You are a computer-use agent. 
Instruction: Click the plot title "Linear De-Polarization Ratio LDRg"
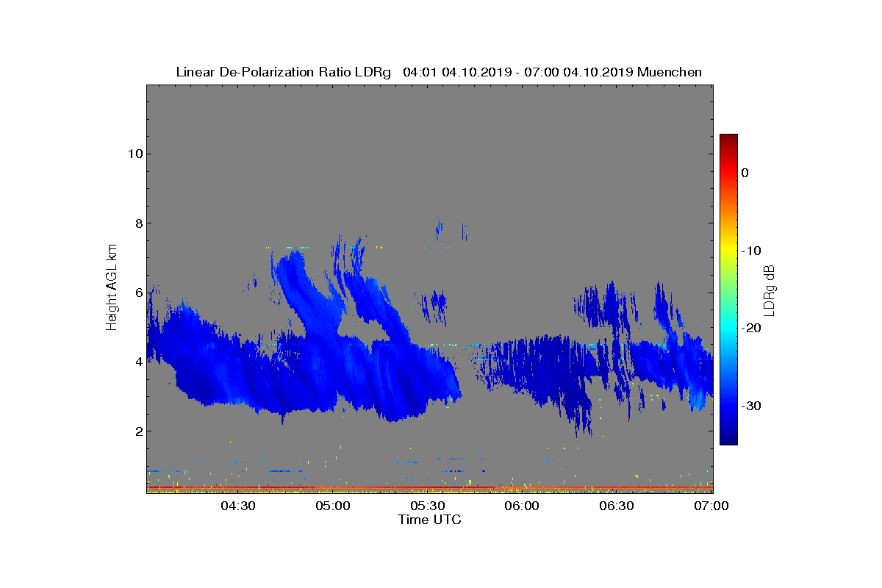pyautogui.click(x=284, y=72)
